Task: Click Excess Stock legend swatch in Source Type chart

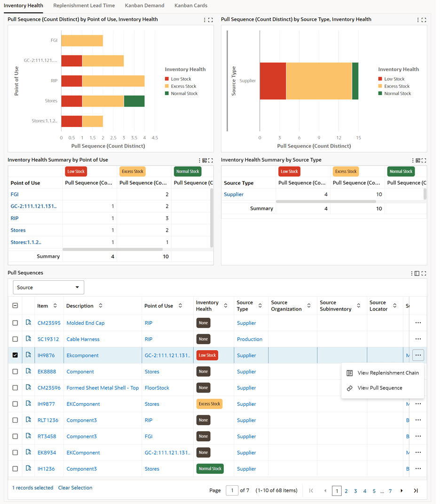Action: (x=380, y=86)
